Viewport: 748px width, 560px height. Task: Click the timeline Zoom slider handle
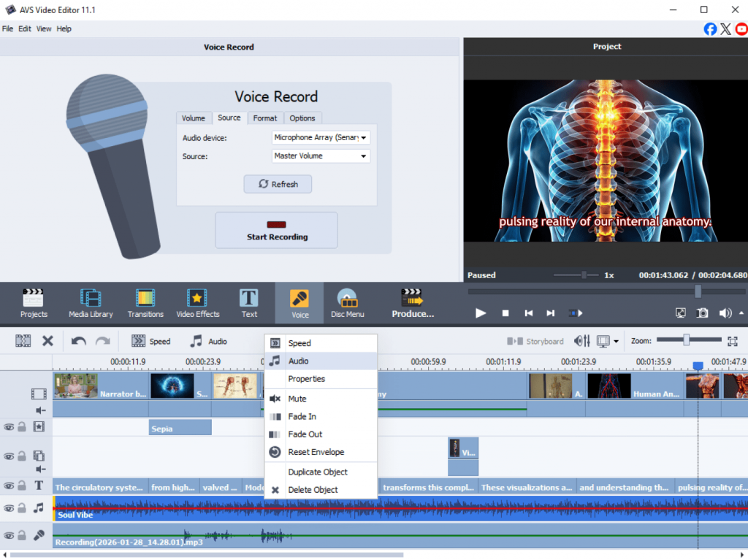687,340
